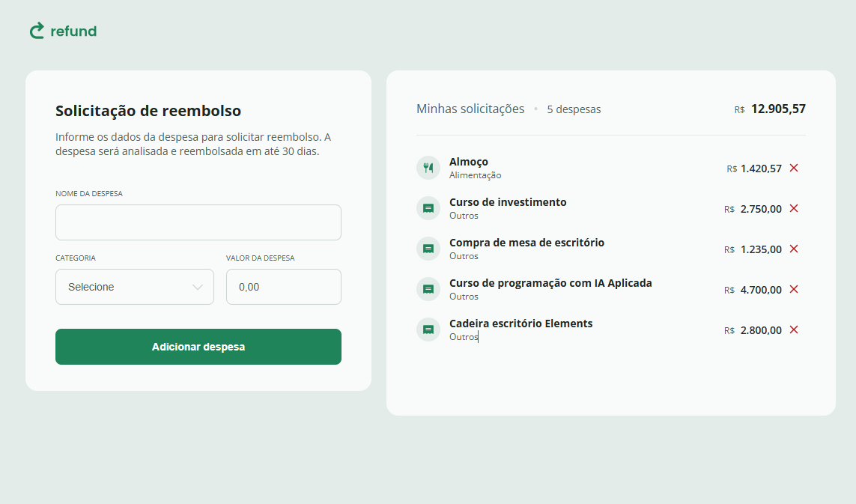The image size is (856, 504).
Task: Click the Informe os dados da despesa paragraph
Action: tap(193, 144)
